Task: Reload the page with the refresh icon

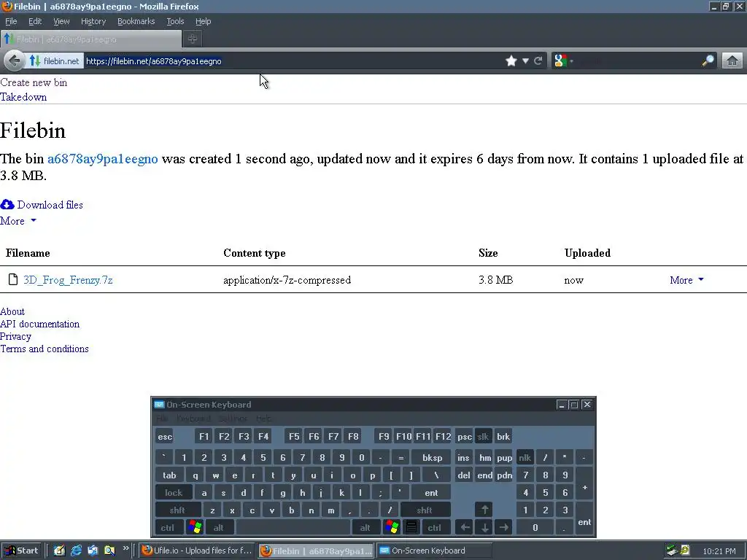Action: (x=538, y=61)
